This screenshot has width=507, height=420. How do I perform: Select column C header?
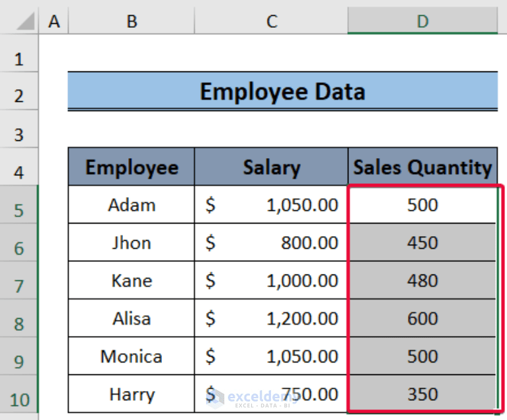point(271,21)
